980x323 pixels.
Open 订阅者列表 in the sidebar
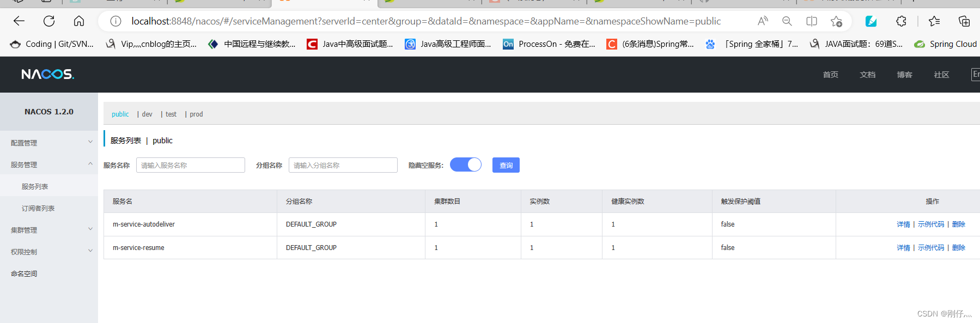(x=38, y=208)
